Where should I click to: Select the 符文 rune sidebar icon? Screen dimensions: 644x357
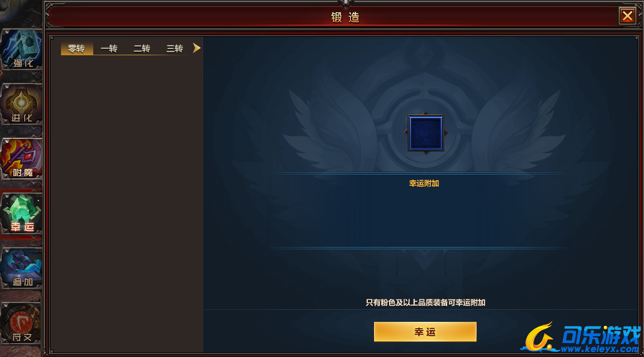point(21,323)
